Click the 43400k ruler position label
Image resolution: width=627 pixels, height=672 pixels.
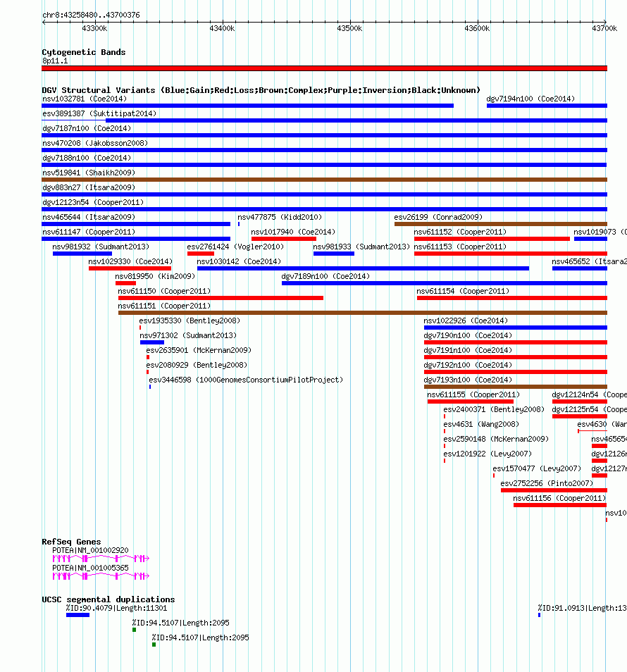(222, 28)
